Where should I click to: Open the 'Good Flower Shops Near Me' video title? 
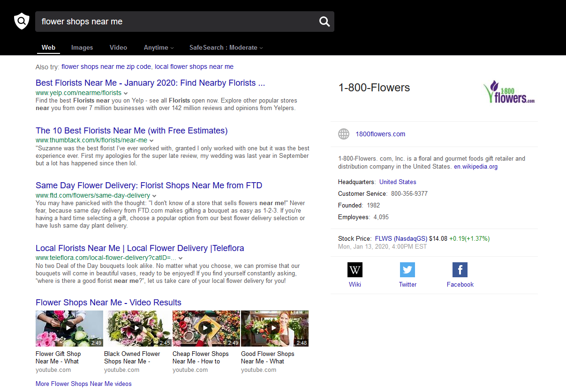(x=268, y=358)
